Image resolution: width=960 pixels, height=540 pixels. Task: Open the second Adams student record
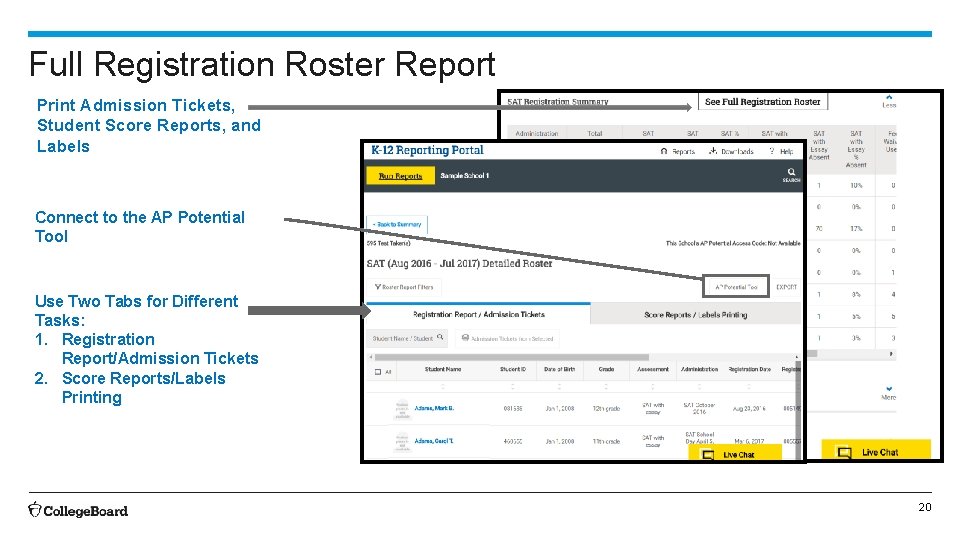[433, 441]
